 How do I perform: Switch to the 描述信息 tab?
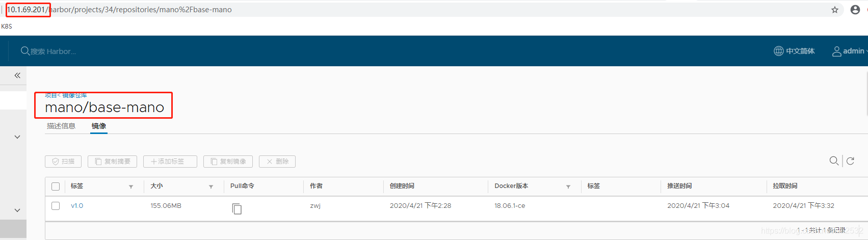click(61, 126)
